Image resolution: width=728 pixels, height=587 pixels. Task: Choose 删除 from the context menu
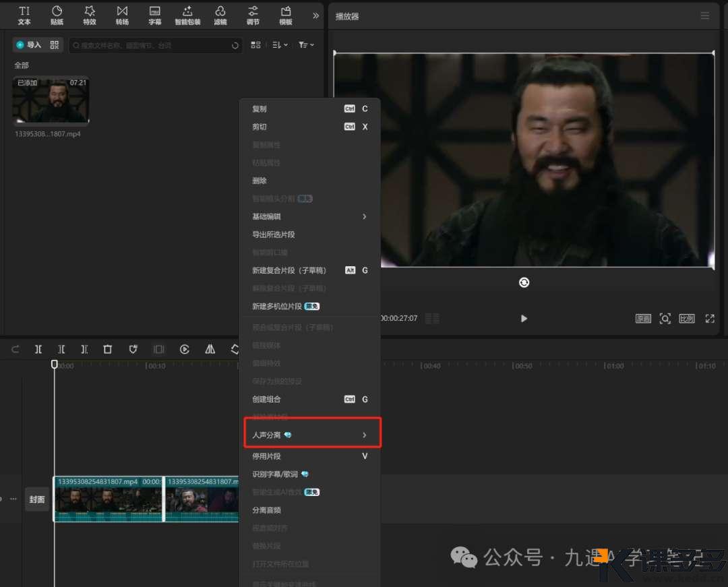tap(310, 181)
